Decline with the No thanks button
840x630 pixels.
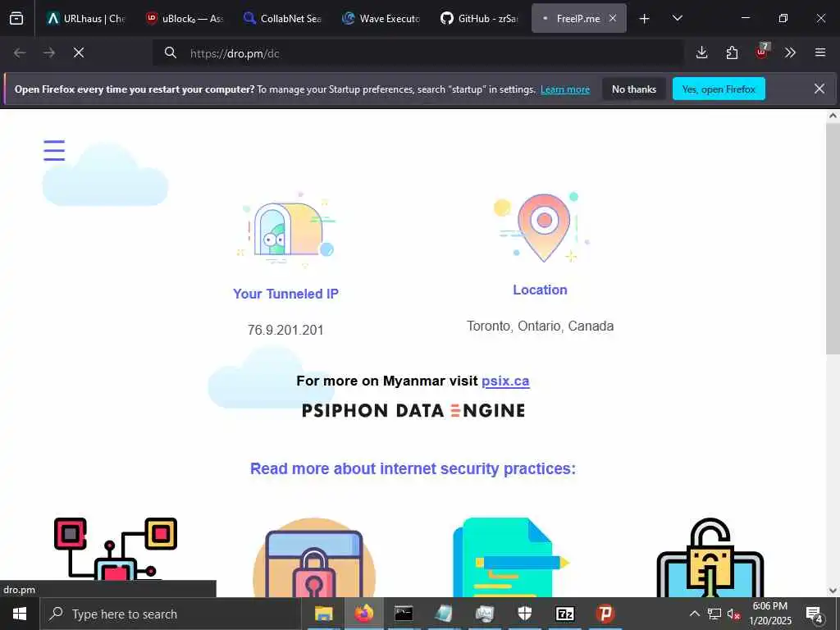[x=634, y=89]
